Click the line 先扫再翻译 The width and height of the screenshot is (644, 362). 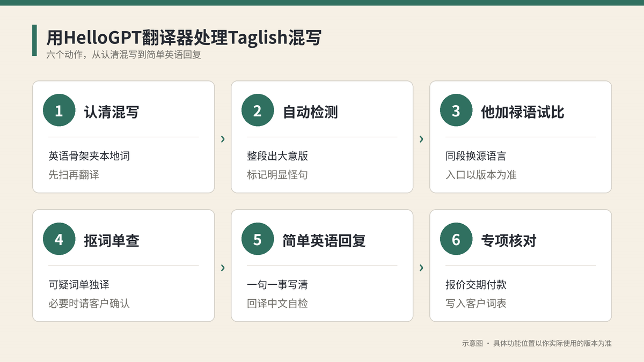74,174
